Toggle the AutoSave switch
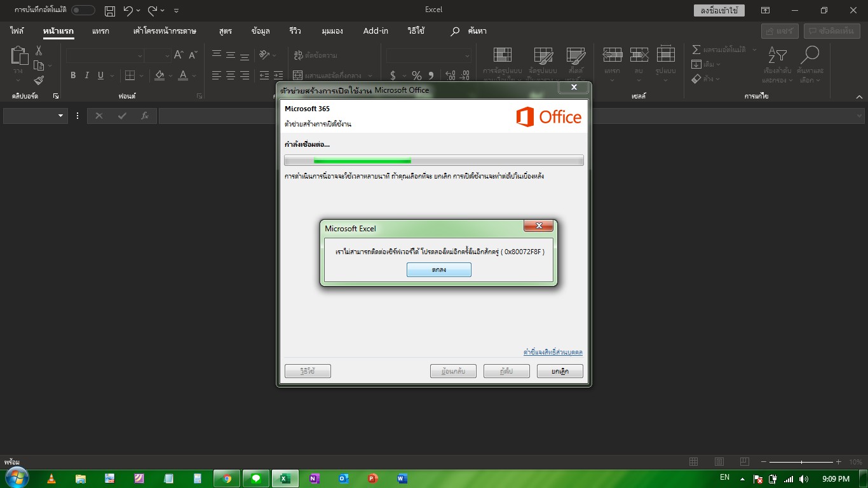Viewport: 868px width, 488px height. [x=83, y=10]
